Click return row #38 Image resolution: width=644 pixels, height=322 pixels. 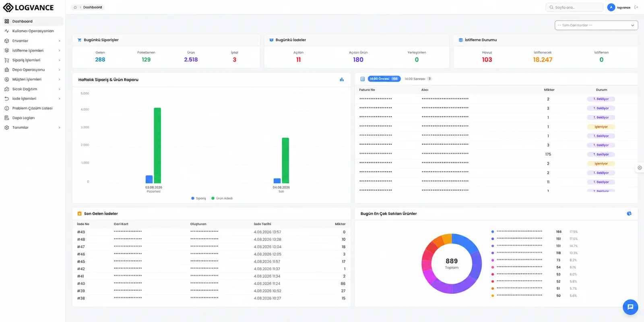click(x=211, y=298)
